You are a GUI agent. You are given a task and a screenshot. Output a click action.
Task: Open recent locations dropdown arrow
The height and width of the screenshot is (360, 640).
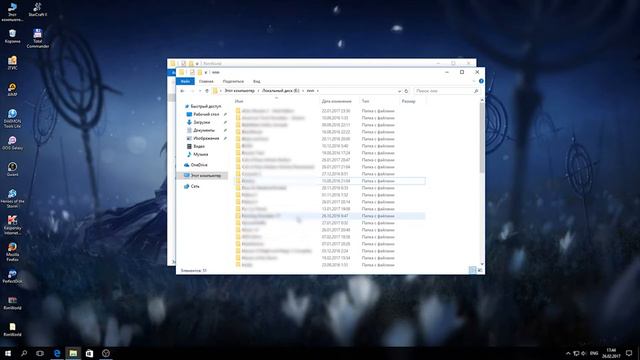tap(200, 91)
